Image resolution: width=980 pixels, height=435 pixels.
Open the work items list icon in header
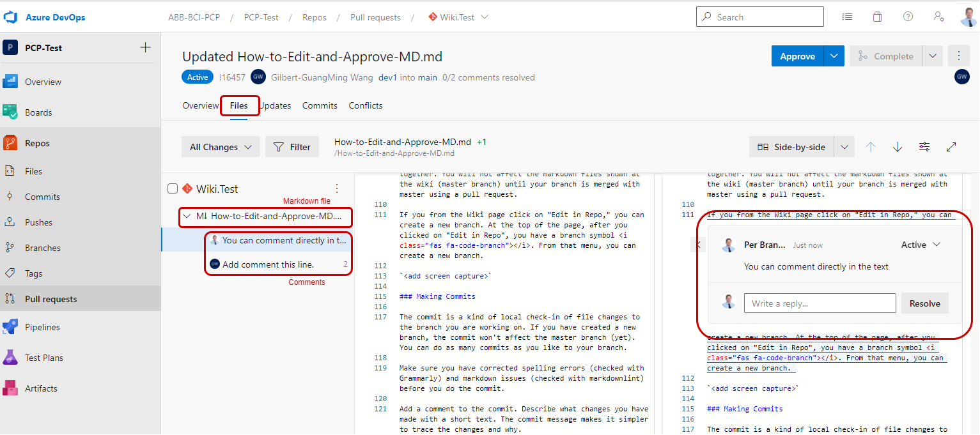[x=847, y=17]
